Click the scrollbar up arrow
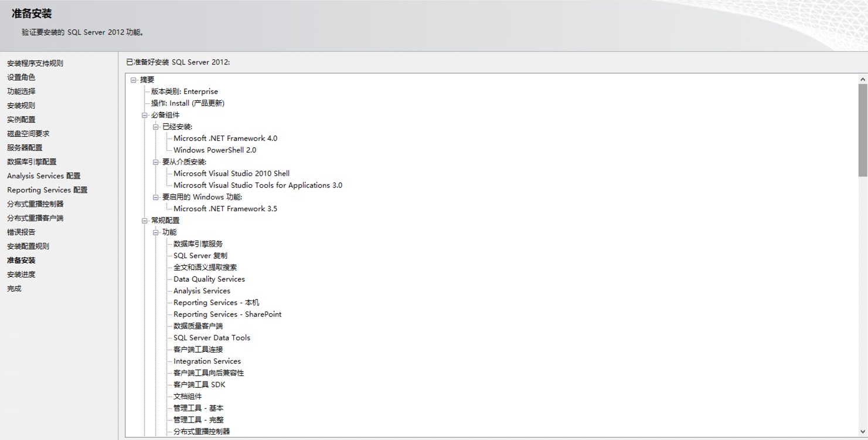The height and width of the screenshot is (440, 868). pyautogui.click(x=863, y=79)
